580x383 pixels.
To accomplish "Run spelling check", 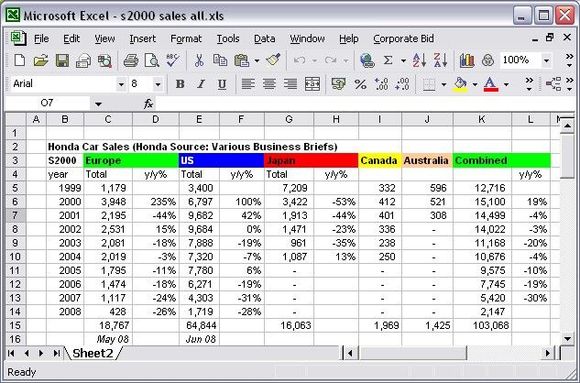I will [173, 60].
